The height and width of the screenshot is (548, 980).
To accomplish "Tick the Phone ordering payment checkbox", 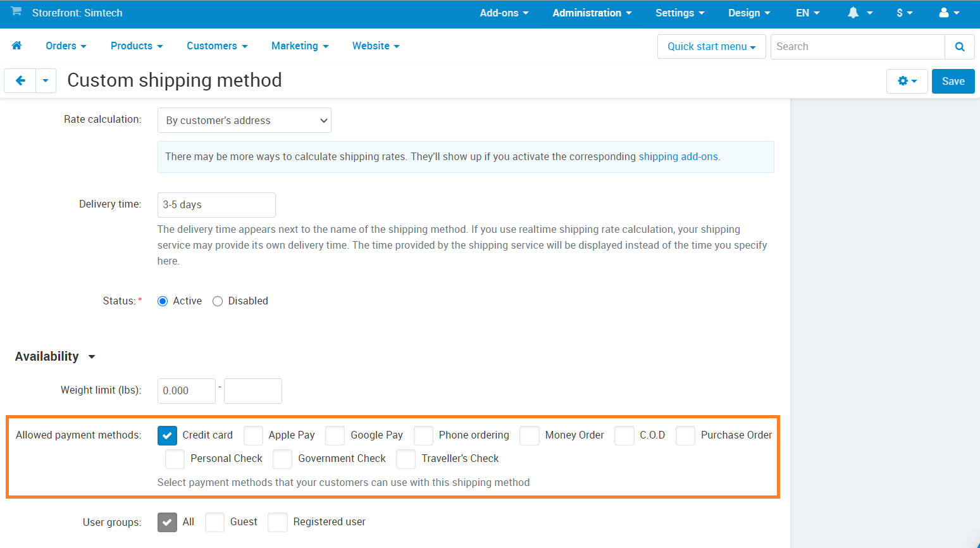I will (424, 435).
